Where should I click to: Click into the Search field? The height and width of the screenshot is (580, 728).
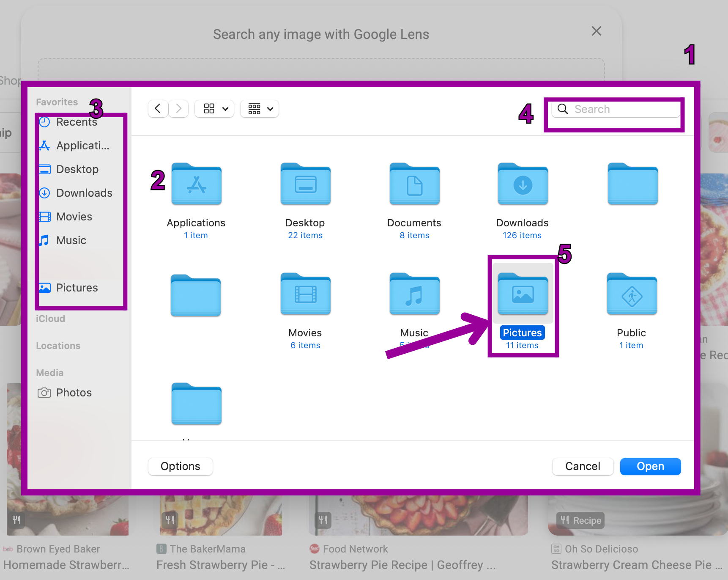coord(616,109)
